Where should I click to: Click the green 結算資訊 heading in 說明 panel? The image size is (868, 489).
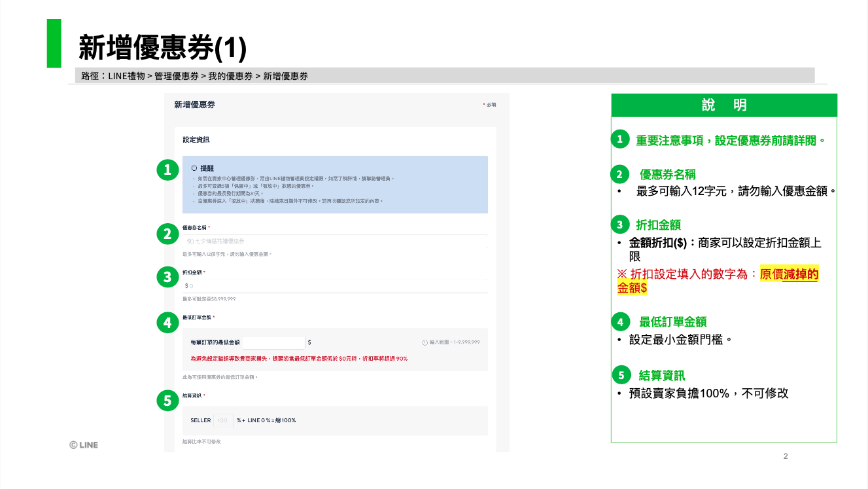click(662, 376)
